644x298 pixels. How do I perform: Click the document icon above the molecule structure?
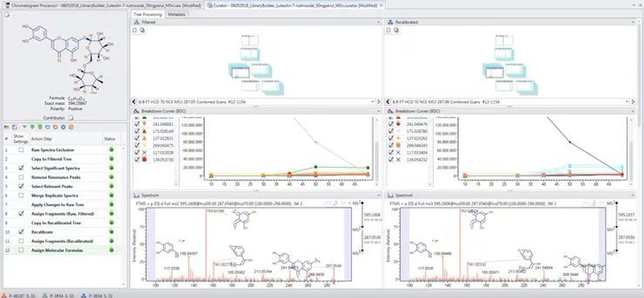(x=7, y=14)
